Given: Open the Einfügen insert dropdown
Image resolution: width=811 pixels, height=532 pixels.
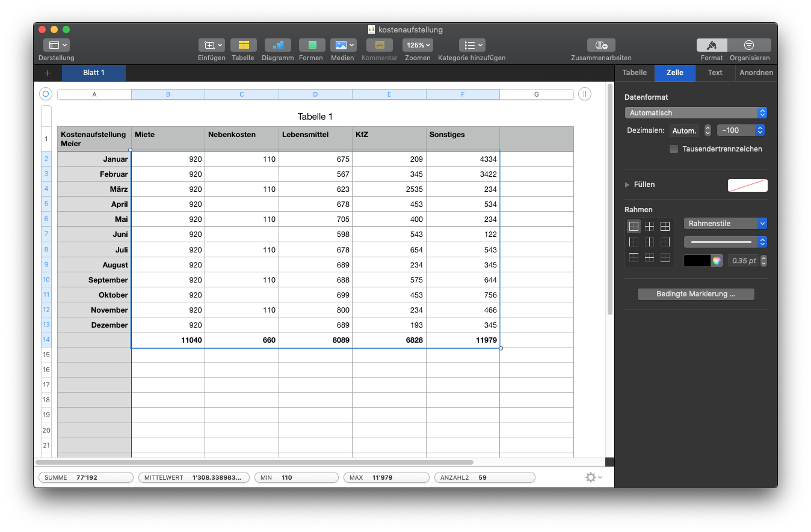Looking at the screenshot, I should [212, 45].
